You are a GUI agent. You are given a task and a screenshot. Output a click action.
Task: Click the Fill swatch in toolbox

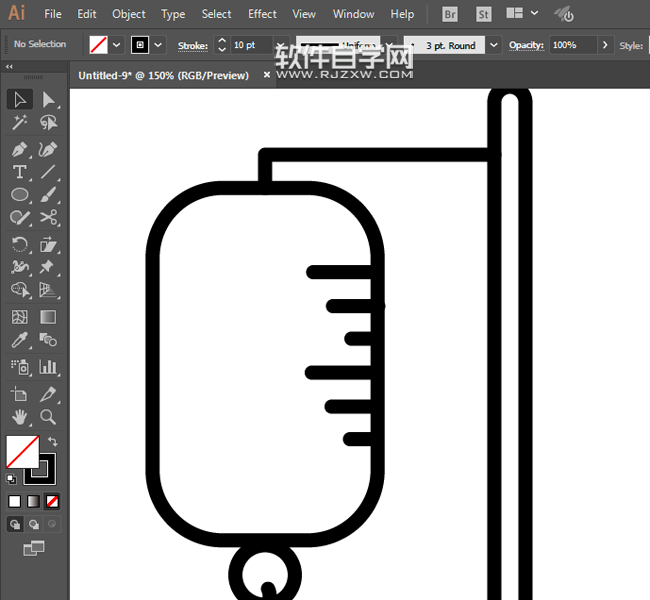click(x=22, y=452)
